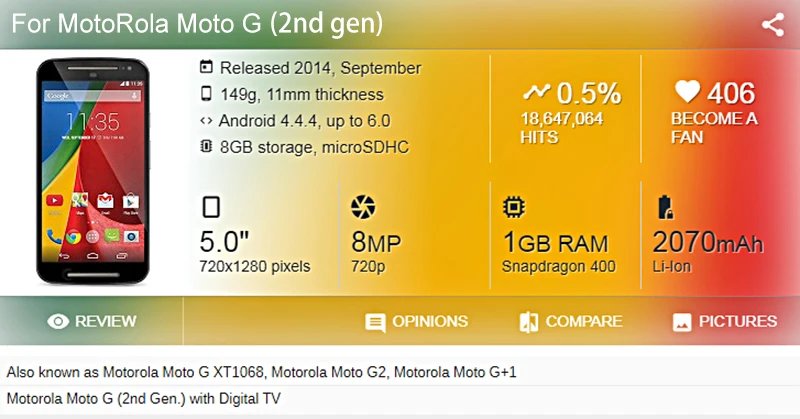This screenshot has width=800, height=419.
Task: Click the phone weight and thickness icon
Action: (x=206, y=94)
